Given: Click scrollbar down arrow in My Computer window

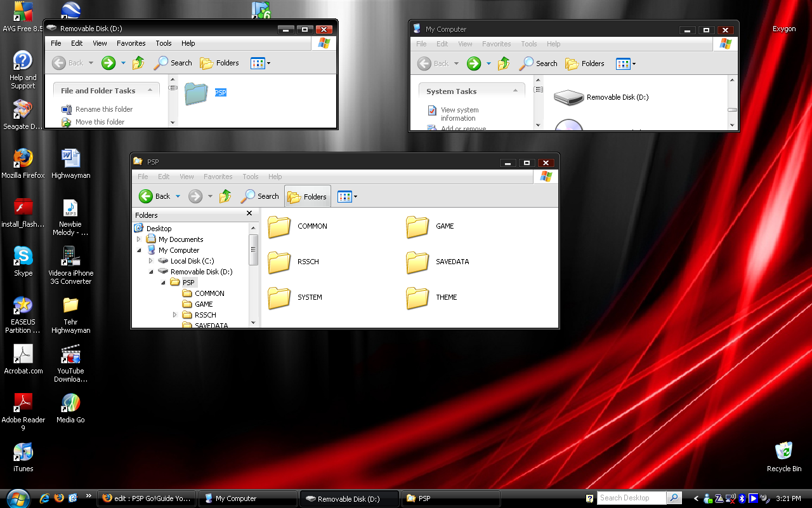Looking at the screenshot, I should pos(733,126).
